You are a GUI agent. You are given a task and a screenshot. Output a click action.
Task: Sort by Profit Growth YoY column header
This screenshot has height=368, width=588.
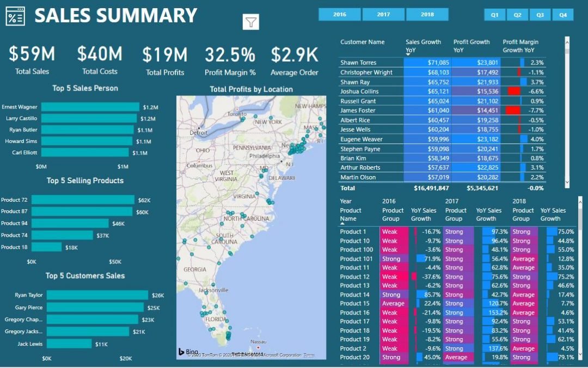tap(471, 46)
